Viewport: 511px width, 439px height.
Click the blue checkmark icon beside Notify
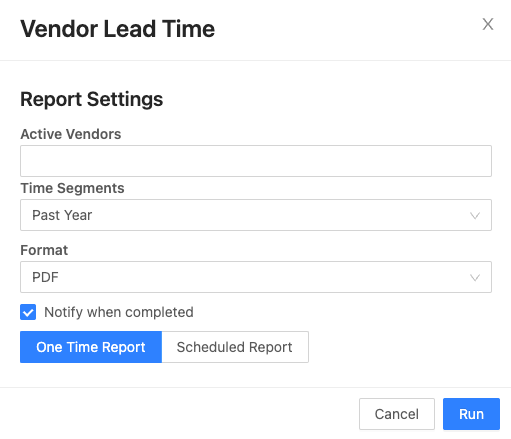click(28, 312)
